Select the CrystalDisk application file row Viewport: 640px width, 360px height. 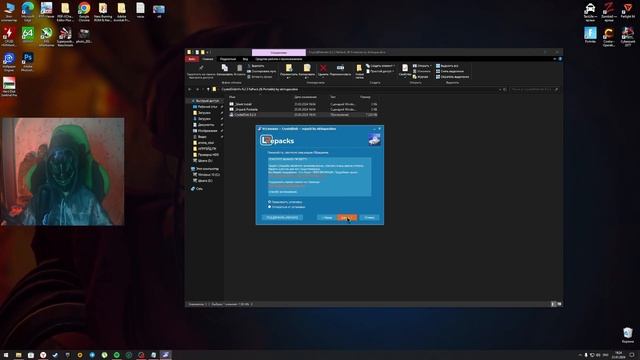tap(304, 115)
